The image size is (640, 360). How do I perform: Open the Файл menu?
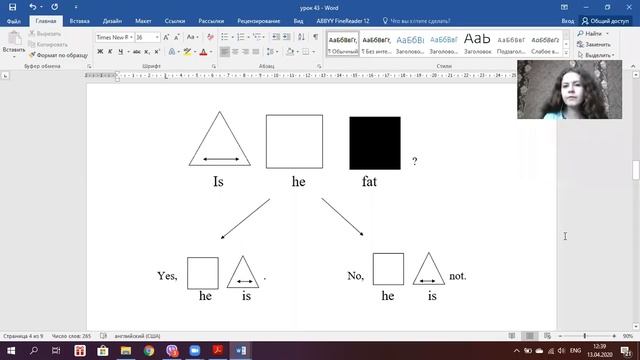click(x=14, y=21)
